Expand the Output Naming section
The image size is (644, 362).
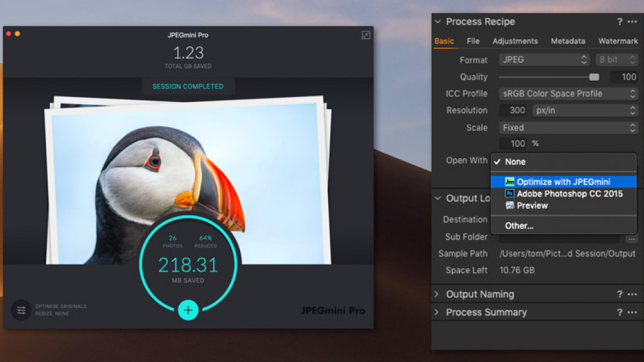coord(437,294)
